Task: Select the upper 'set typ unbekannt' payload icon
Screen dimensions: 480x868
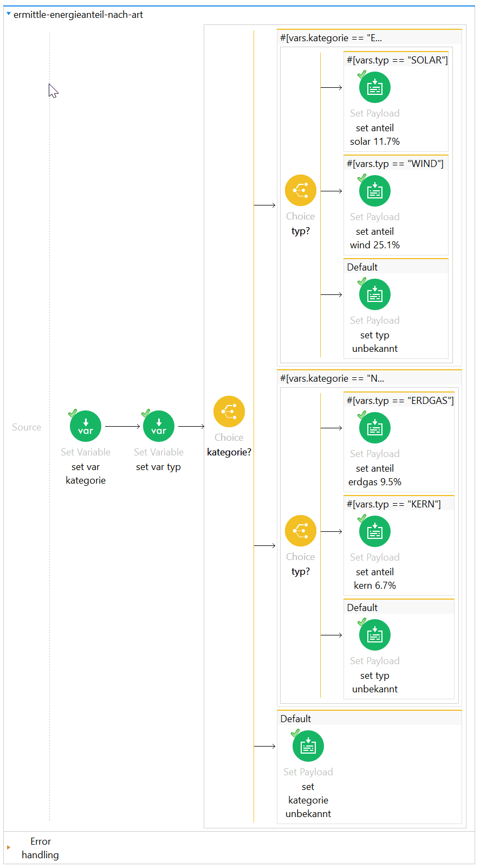Action: pos(375,294)
